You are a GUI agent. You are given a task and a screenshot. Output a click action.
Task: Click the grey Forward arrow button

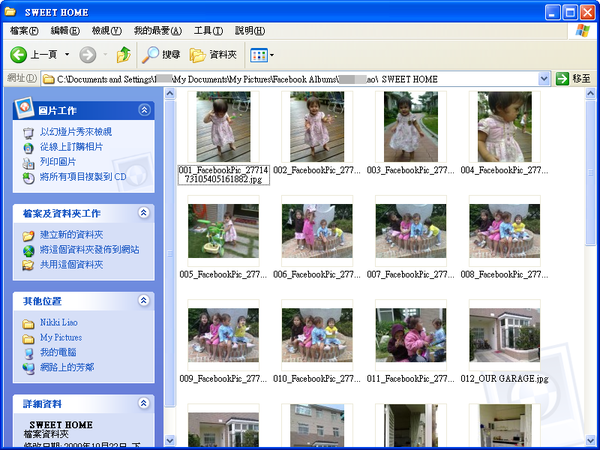coord(88,55)
